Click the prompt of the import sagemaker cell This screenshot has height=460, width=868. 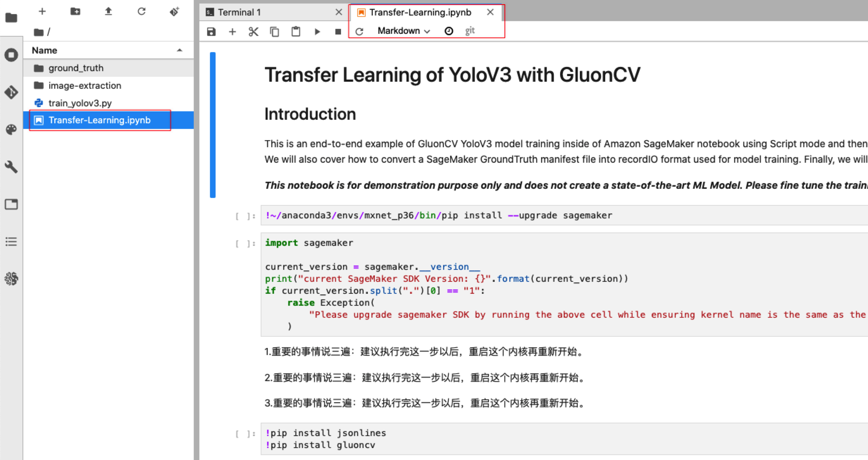point(246,243)
